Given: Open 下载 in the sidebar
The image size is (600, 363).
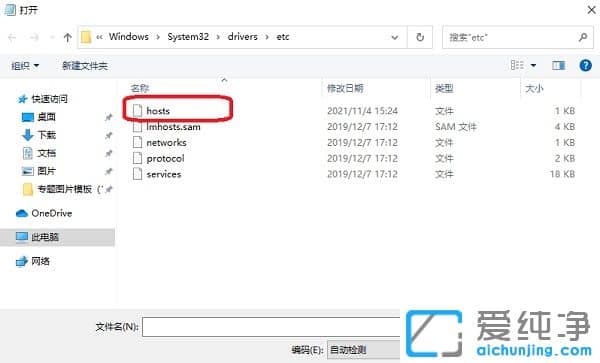Looking at the screenshot, I should (47, 135).
